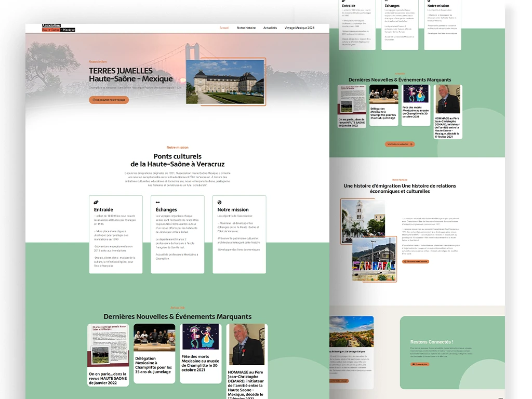
Task: Click 'HOMMAGE au Père' title in left mockup
Action: click(x=246, y=385)
